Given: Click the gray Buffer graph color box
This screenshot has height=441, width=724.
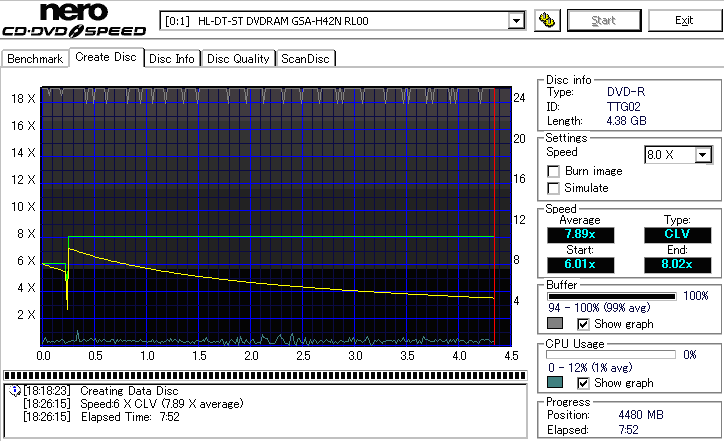Looking at the screenshot, I should click(556, 324).
